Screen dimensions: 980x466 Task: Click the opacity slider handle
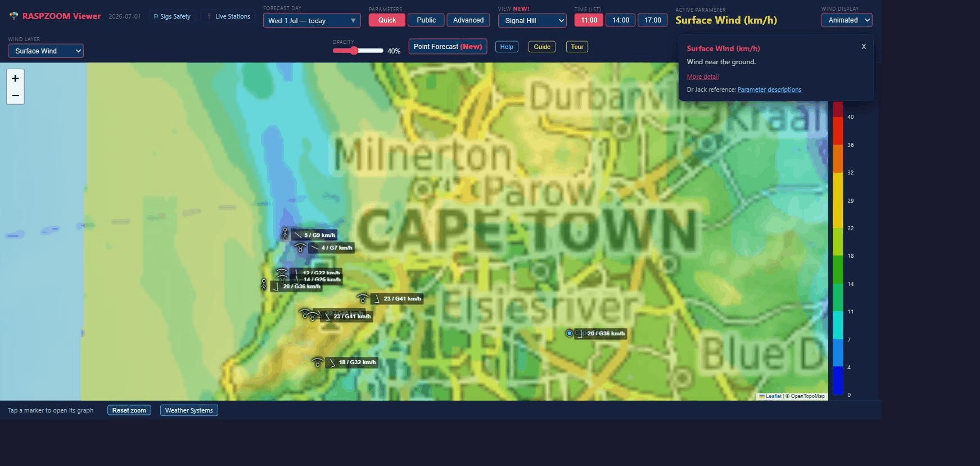pyautogui.click(x=354, y=51)
